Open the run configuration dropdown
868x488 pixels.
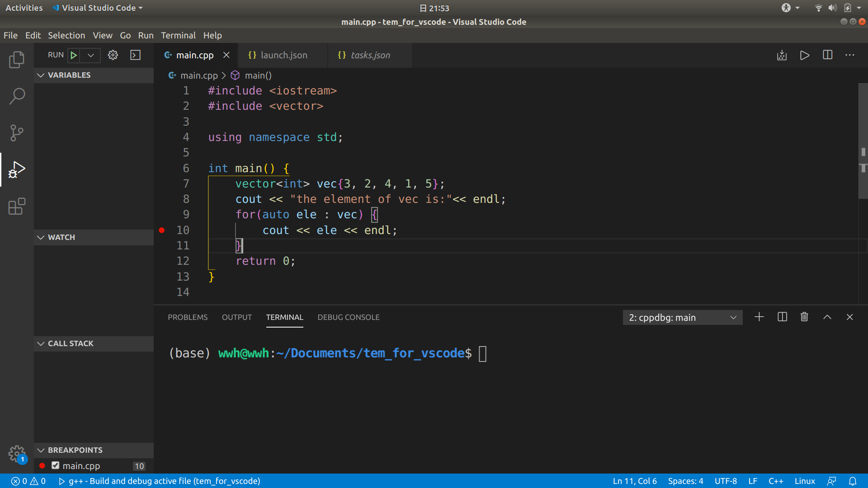[x=91, y=55]
